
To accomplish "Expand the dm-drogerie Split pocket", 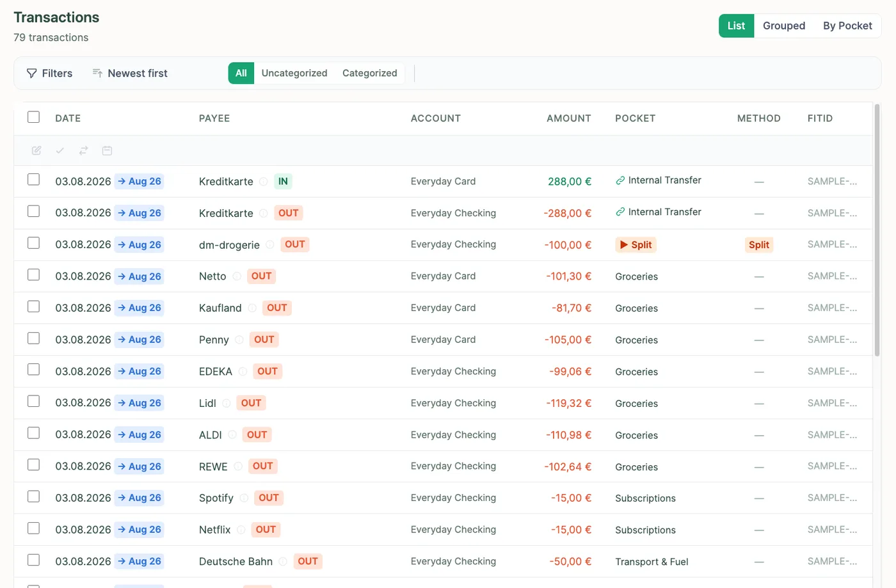I will pyautogui.click(x=636, y=244).
